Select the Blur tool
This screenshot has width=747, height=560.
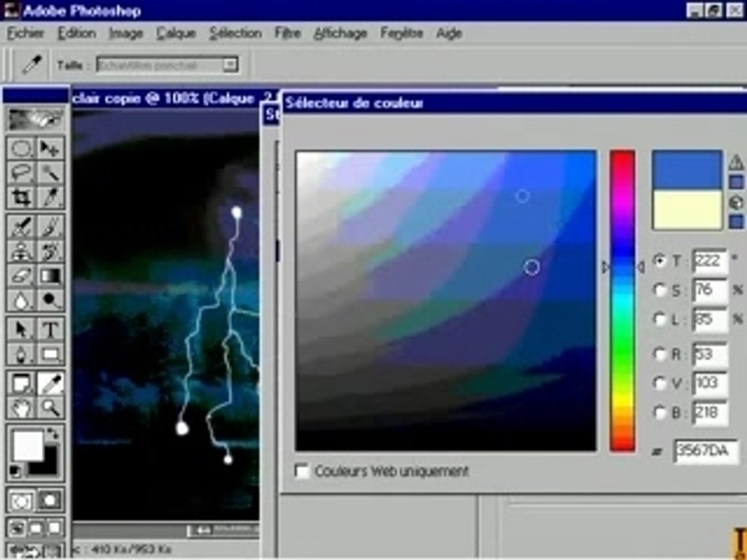20,300
